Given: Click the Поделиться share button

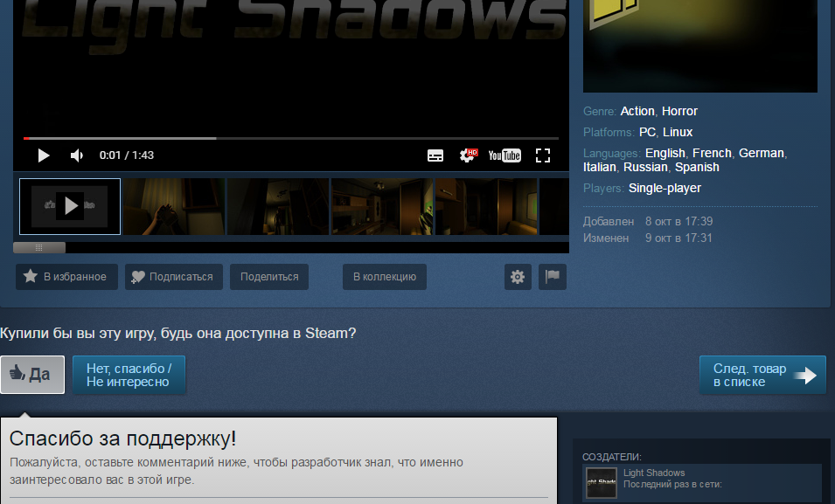Looking at the screenshot, I should 269,277.
